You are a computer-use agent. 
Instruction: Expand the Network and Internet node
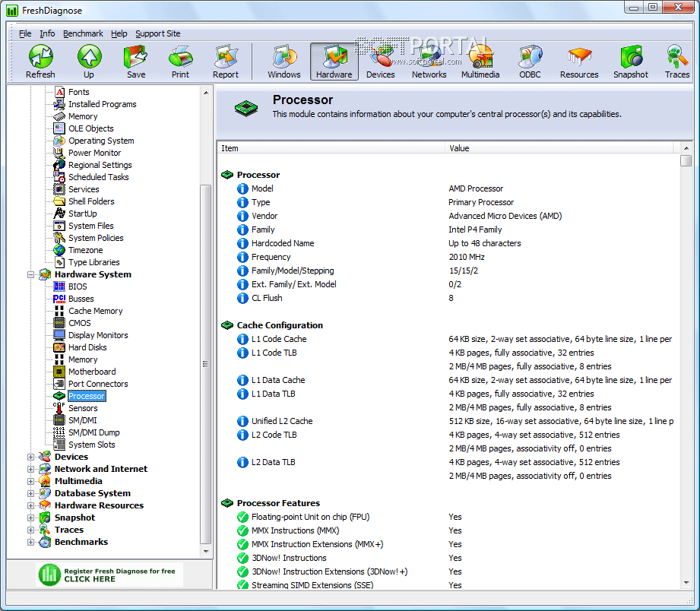click(x=31, y=469)
